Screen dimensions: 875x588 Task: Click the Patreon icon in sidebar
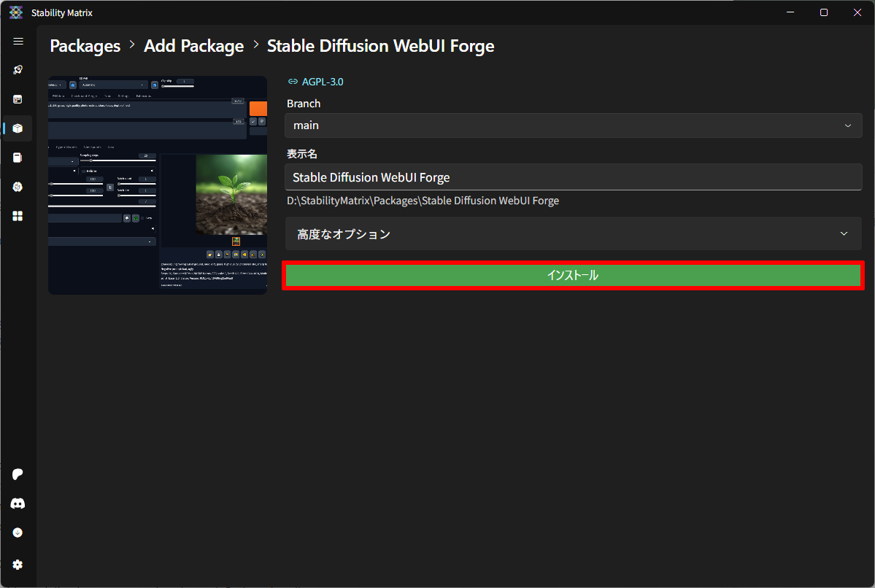(x=18, y=474)
